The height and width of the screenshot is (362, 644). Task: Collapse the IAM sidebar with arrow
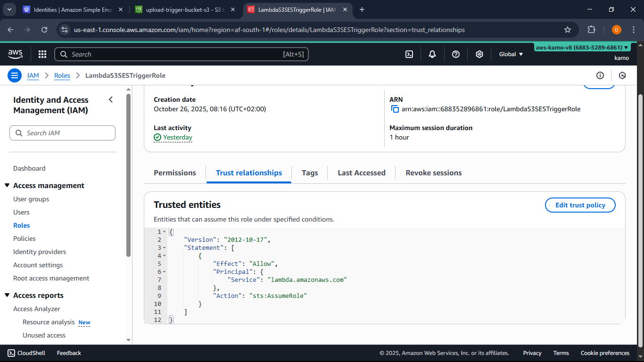coord(111,99)
